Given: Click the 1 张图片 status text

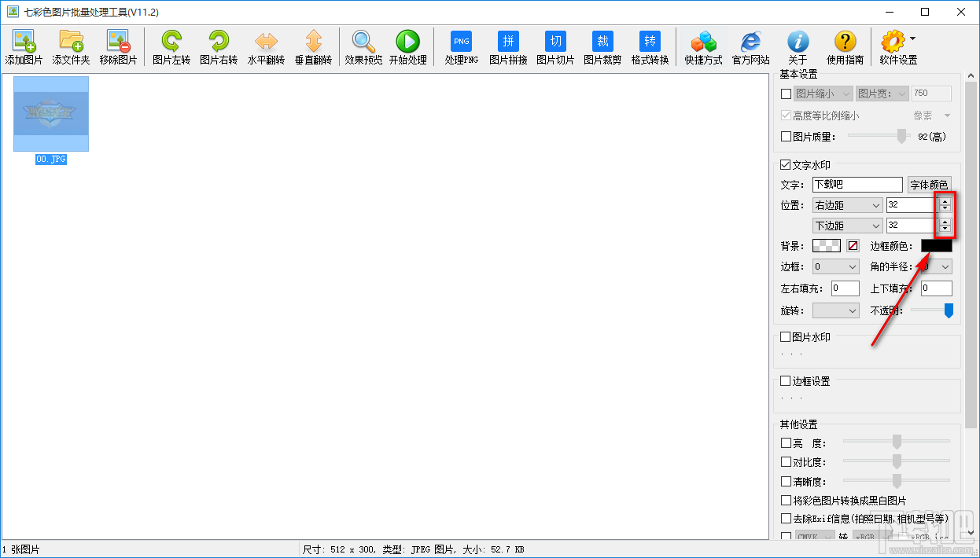Looking at the screenshot, I should pos(21,549).
